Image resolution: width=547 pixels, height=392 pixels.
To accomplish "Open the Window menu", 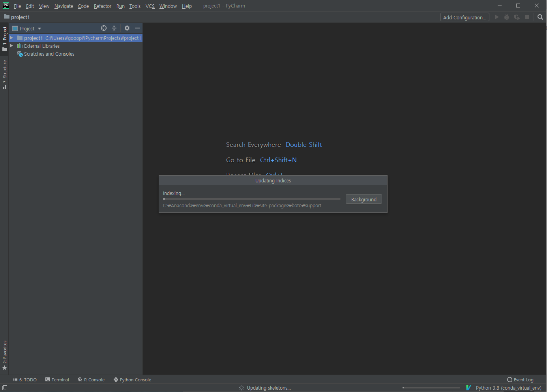I will tap(168, 6).
